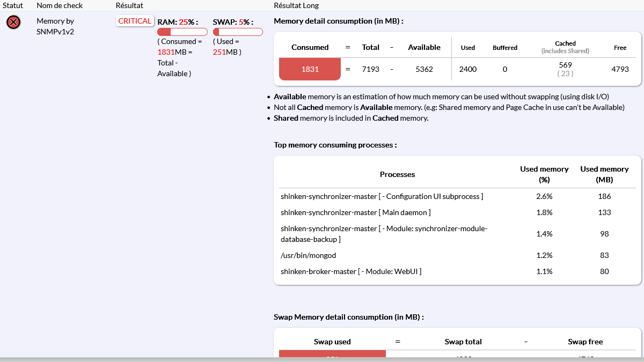Click the horizontal scrollbar at the bottom
The height and width of the screenshot is (362, 644).
322,359
